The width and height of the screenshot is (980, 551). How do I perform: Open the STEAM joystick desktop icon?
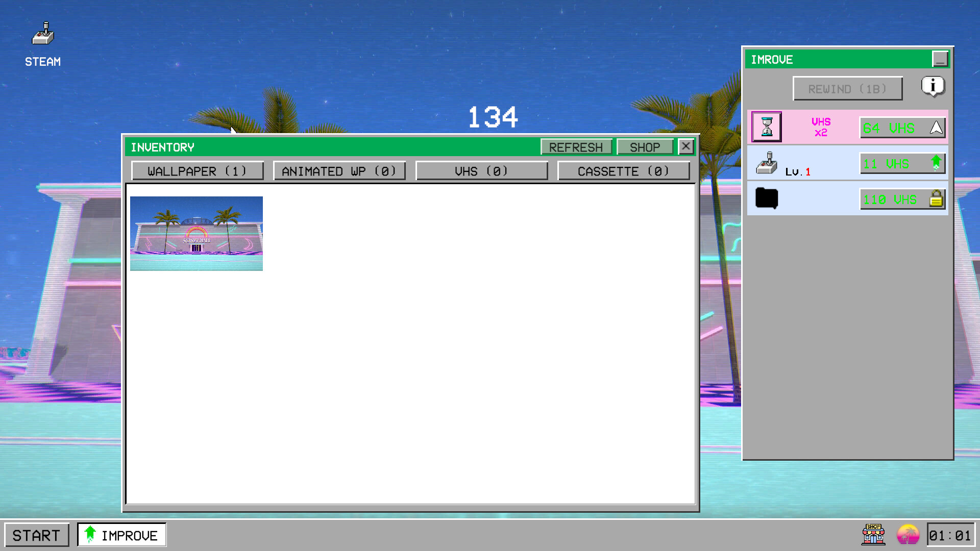43,44
